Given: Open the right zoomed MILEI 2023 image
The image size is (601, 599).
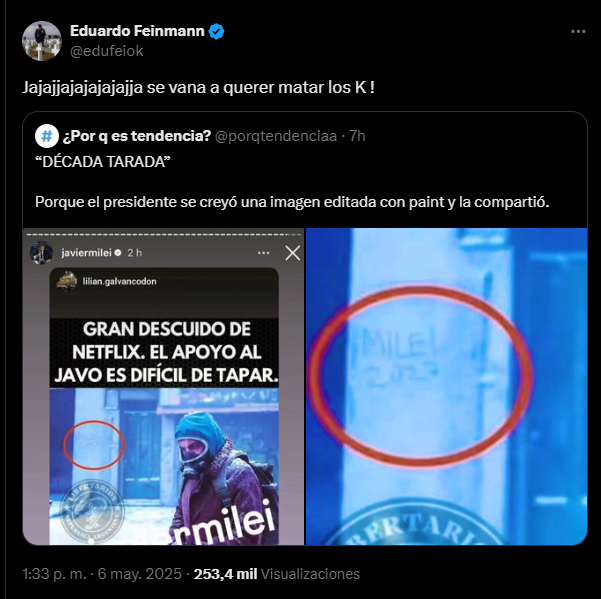Looking at the screenshot, I should click(447, 387).
